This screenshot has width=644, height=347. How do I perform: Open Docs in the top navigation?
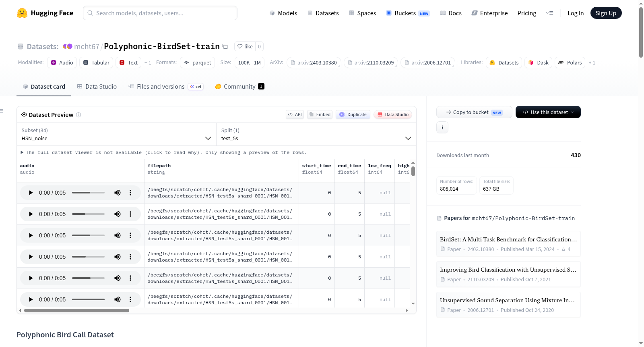(451, 13)
